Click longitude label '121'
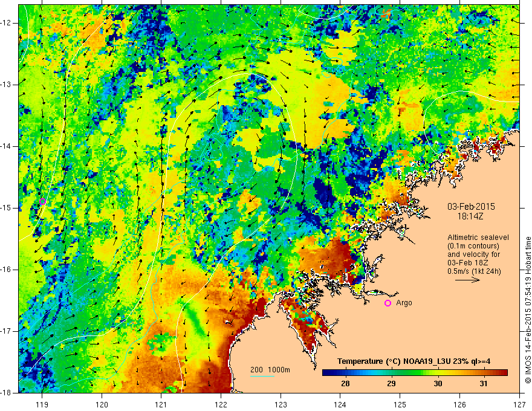The image size is (532, 411). click(x=161, y=404)
